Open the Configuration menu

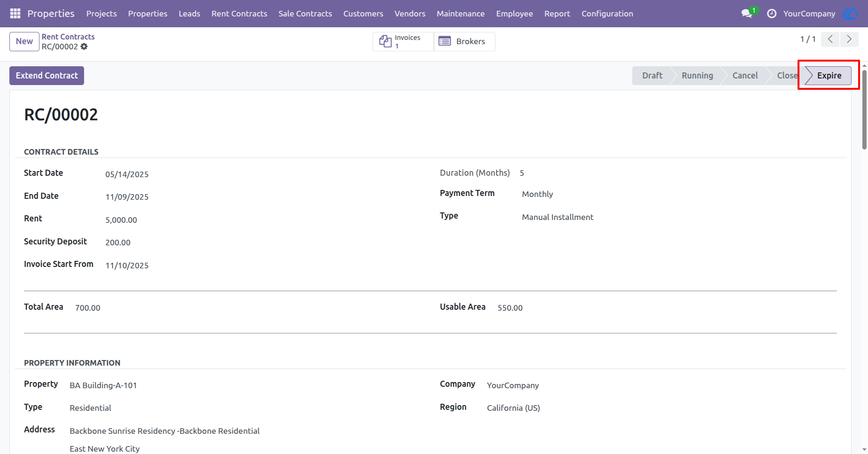(607, 14)
